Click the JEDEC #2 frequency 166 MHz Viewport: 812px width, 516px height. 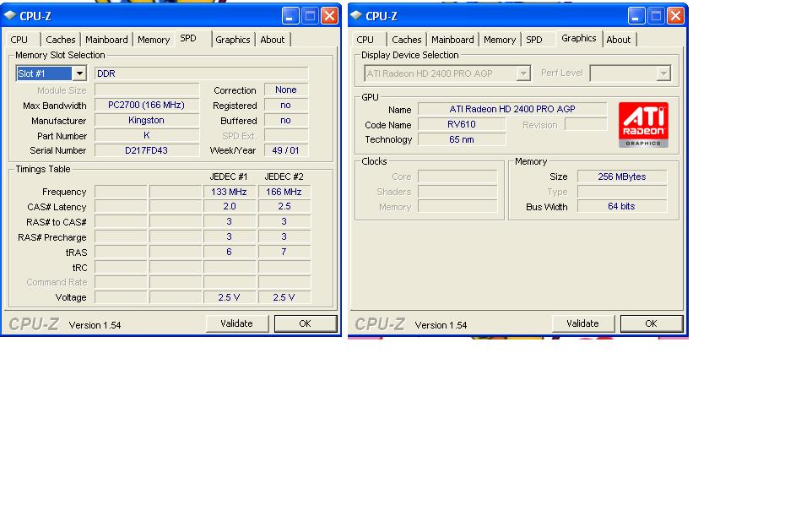pyautogui.click(x=284, y=192)
